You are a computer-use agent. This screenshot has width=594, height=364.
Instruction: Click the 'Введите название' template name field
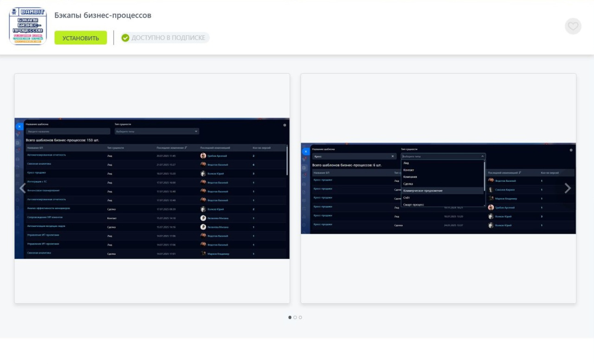point(68,132)
